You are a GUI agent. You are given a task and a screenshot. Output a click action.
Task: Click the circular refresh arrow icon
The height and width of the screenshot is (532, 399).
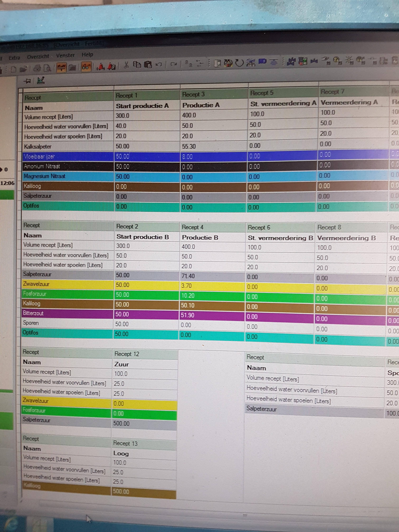(239, 63)
